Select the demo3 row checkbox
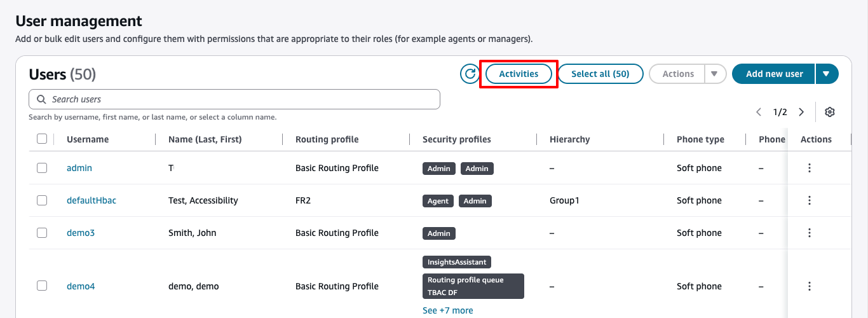868x318 pixels. [x=42, y=233]
